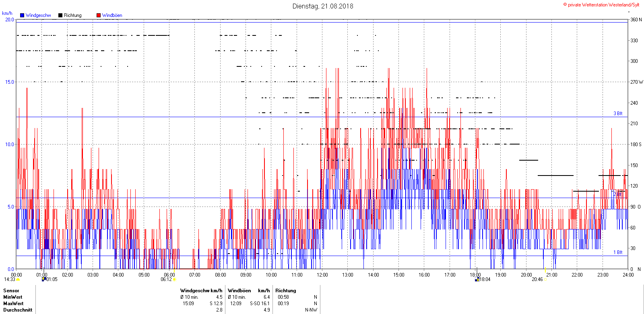Click the N-NW average direction value

[x=311, y=310]
